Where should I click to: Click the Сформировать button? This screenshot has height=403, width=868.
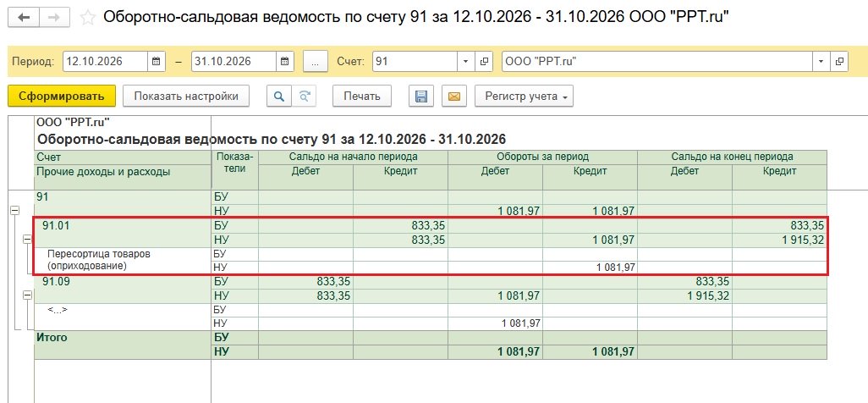(x=62, y=96)
